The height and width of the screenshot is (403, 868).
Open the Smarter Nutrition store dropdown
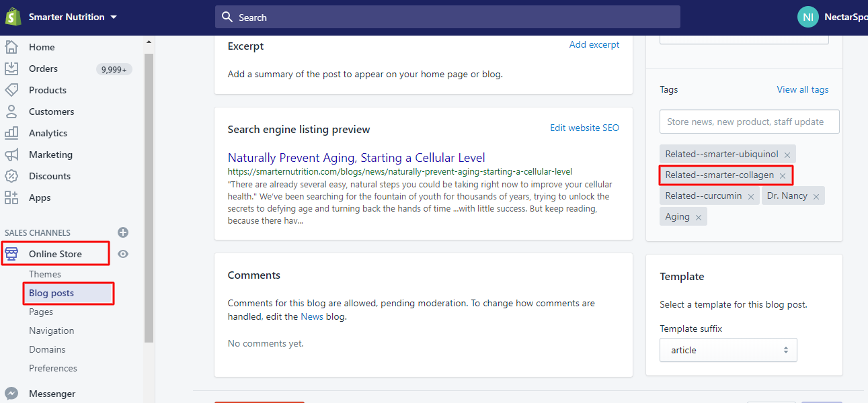(x=73, y=17)
